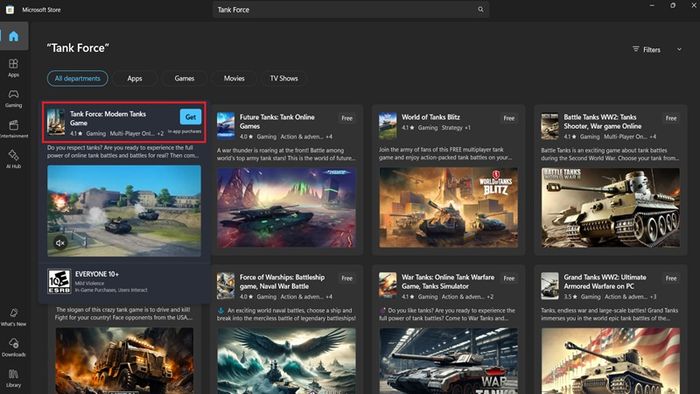Screen dimensions: 700x394
Task: Open War Tanks: Online Tank Warfare title
Action: 448,282
